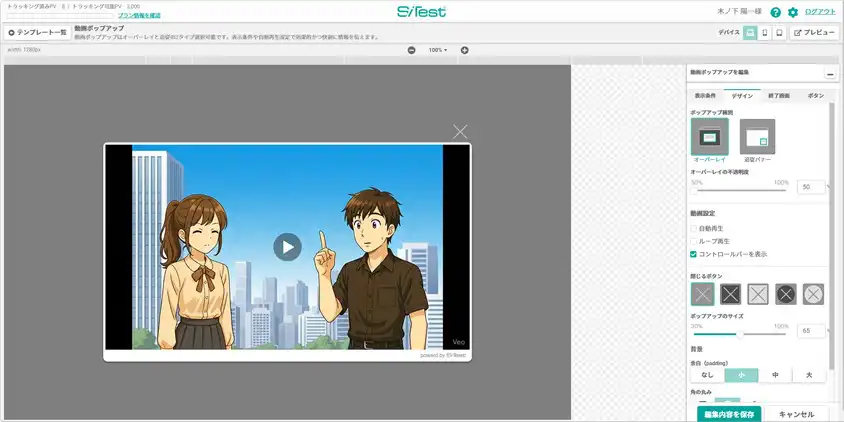Click the ログアウト link
The height and width of the screenshot is (422, 844).
click(x=820, y=12)
